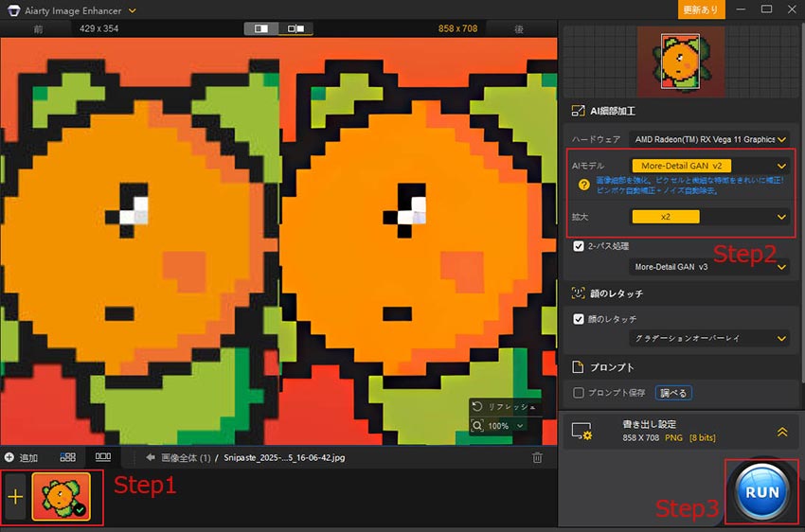This screenshot has height=532, width=805.
Task: Start processing with the RUN button
Action: coord(761,492)
